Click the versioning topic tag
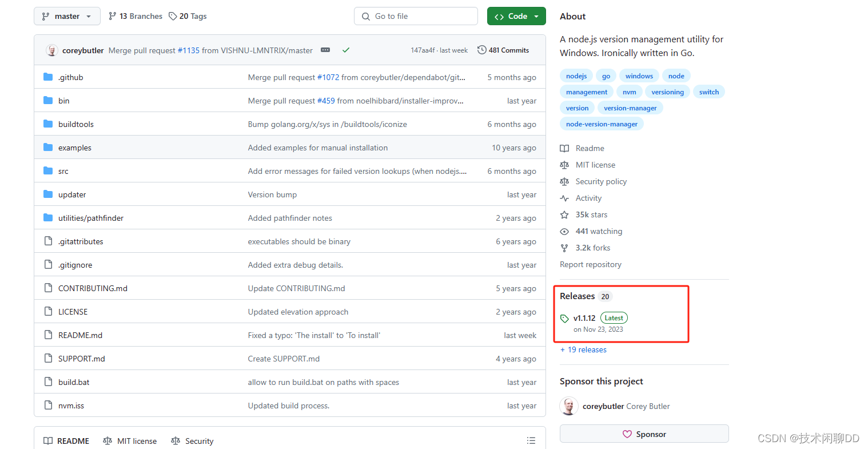Image resolution: width=868 pixels, height=449 pixels. click(668, 92)
